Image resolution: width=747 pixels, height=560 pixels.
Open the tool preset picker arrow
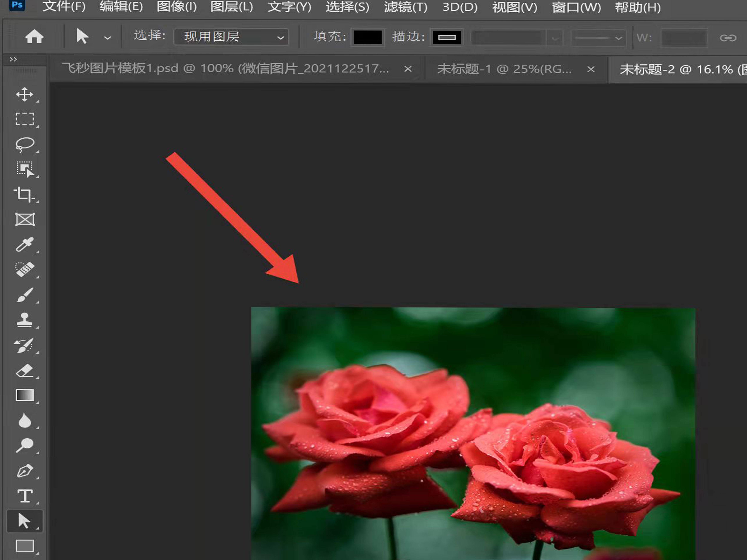tap(107, 38)
